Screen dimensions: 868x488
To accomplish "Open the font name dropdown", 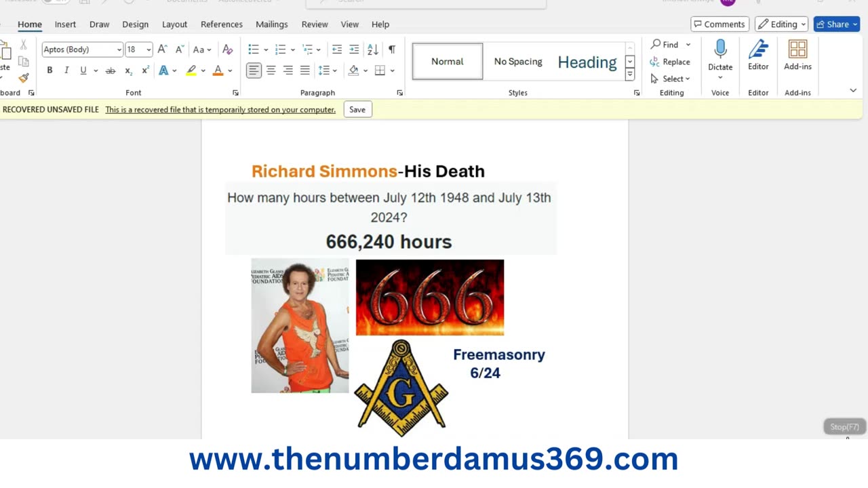I will (x=119, y=49).
